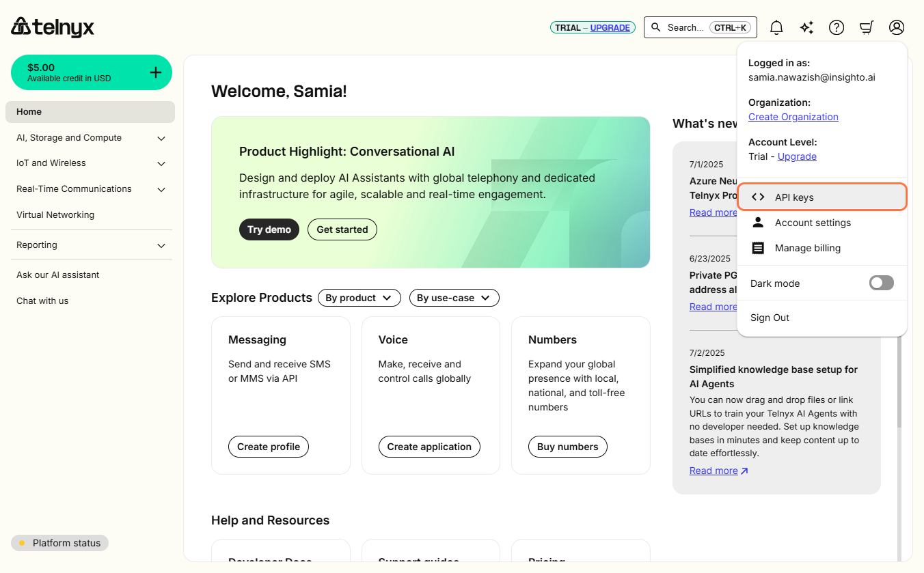Click Buy numbers button

coord(568,447)
